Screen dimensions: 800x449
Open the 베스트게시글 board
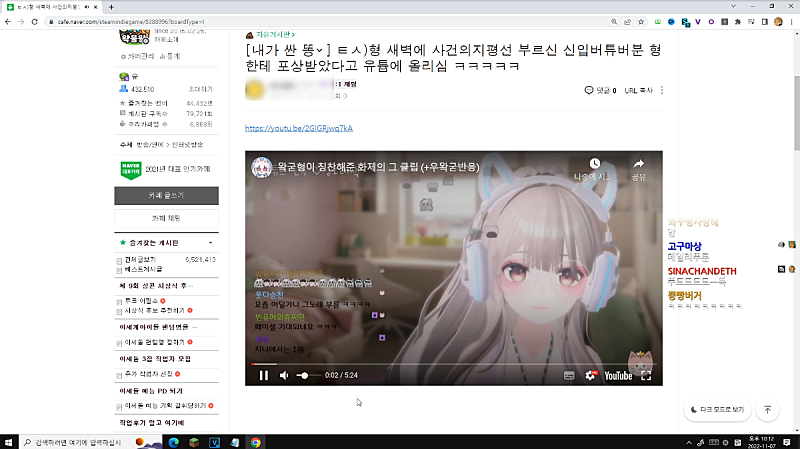143,269
